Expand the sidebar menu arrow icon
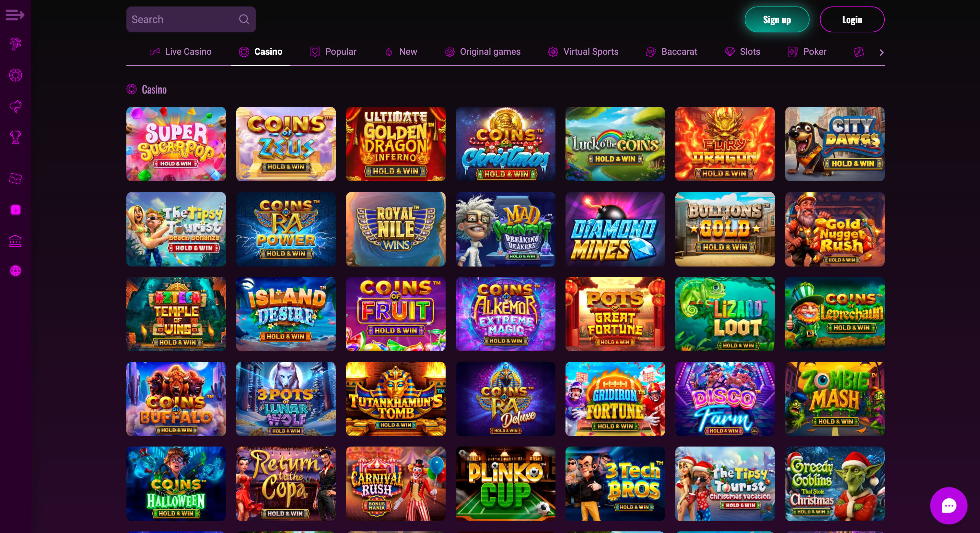 [15, 15]
